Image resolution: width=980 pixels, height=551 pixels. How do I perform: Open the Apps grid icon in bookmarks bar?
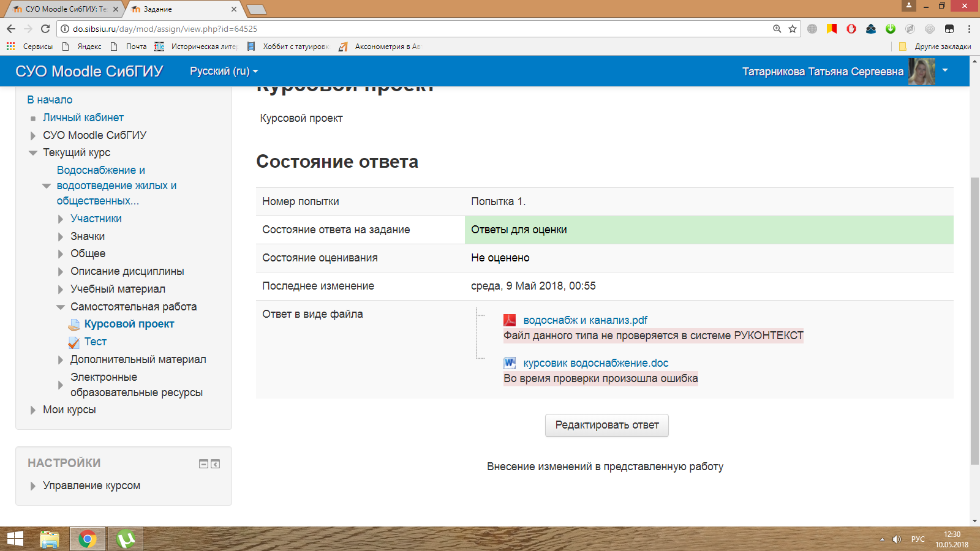click(10, 46)
